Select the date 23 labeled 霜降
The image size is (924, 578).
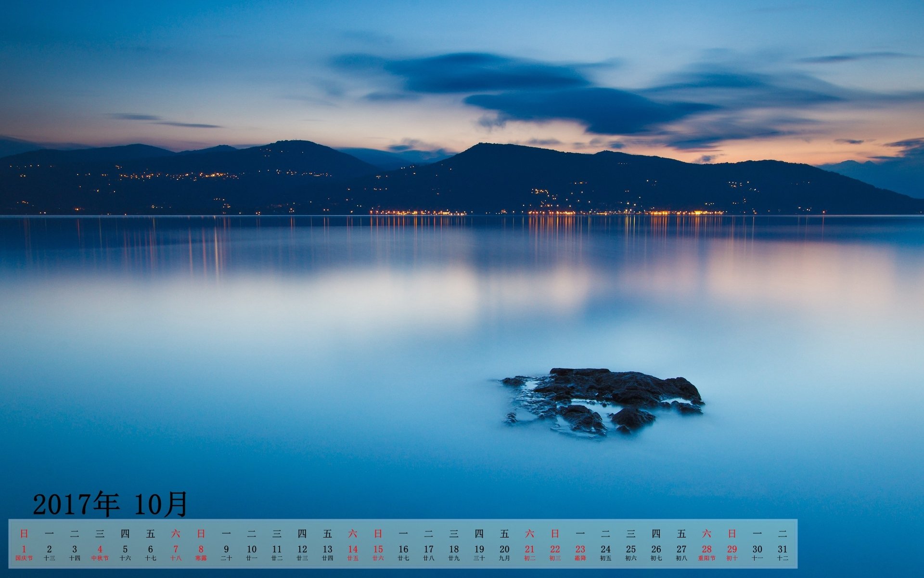(580, 550)
